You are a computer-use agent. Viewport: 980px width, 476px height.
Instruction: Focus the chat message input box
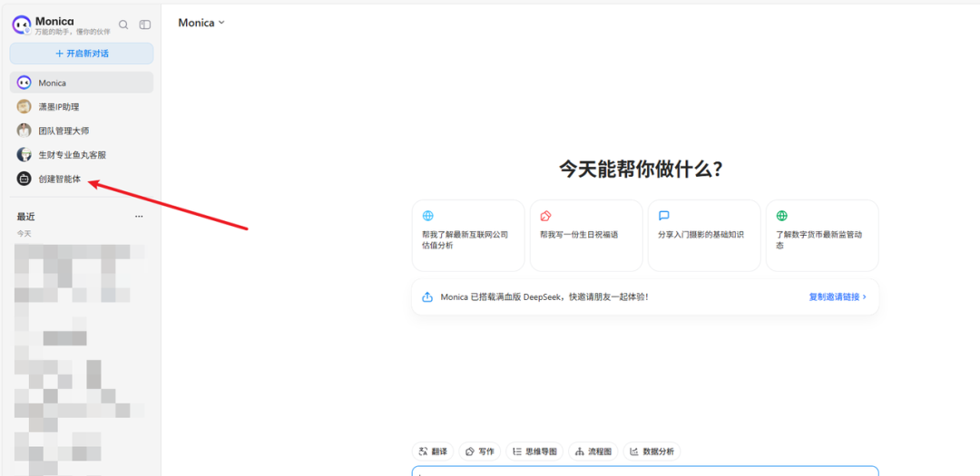click(645, 471)
